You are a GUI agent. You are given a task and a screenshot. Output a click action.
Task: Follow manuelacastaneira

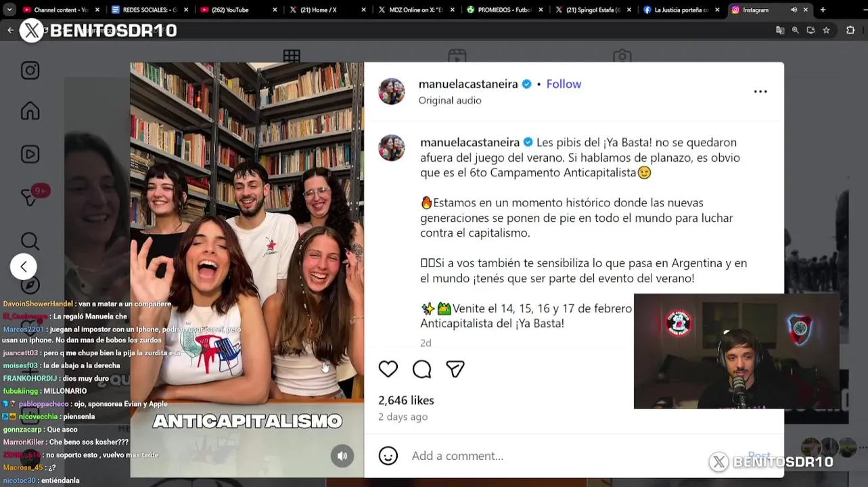point(564,84)
